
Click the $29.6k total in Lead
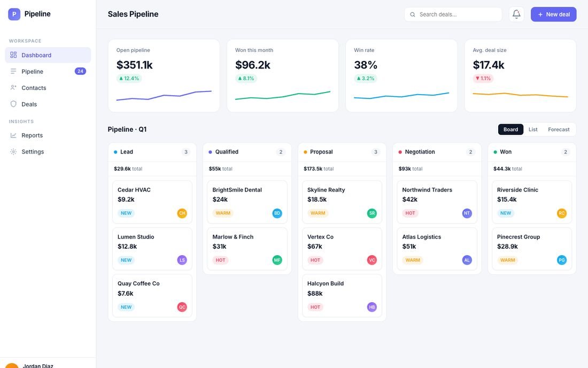128,169
